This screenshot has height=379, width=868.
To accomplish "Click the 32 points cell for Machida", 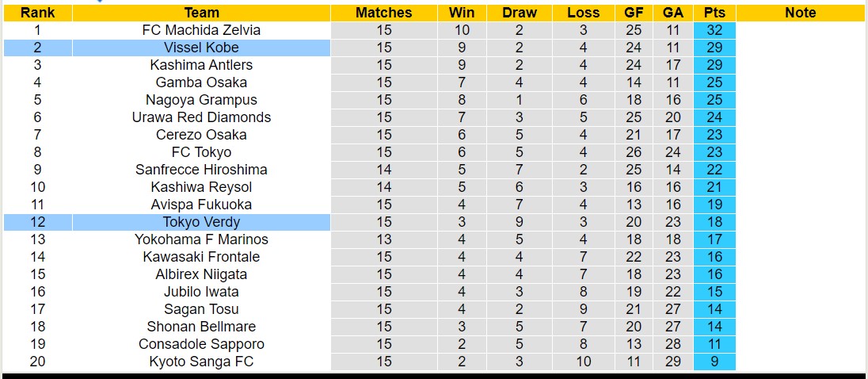I will [x=714, y=30].
